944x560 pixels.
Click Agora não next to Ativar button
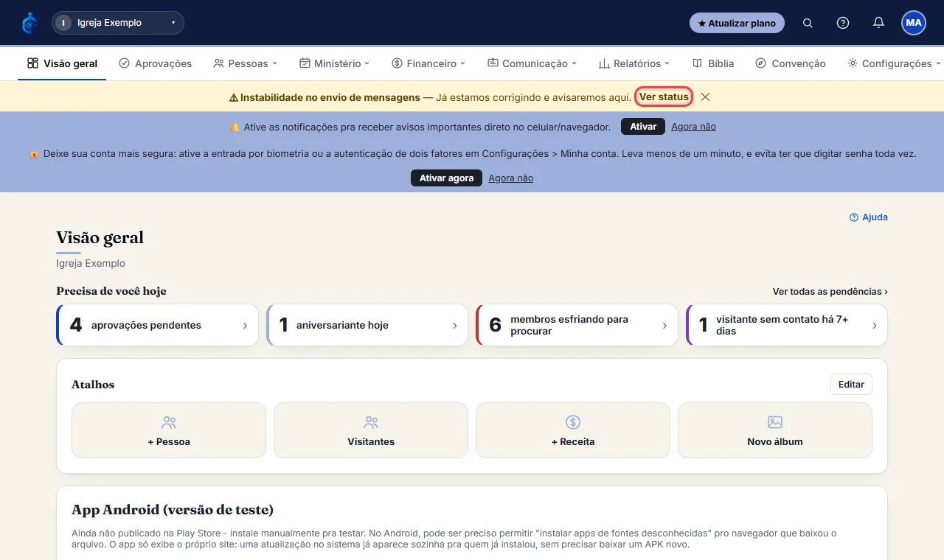coord(693,127)
